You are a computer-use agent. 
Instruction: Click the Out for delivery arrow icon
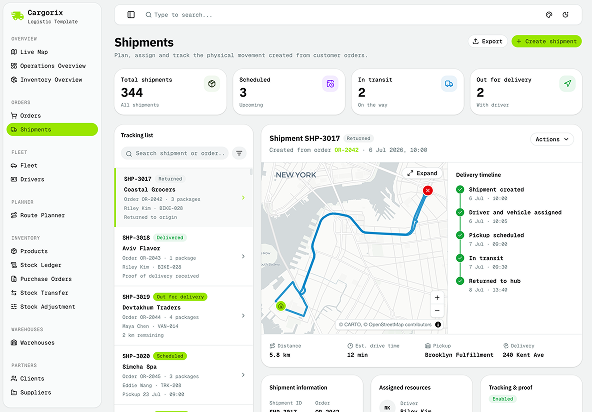click(x=567, y=83)
